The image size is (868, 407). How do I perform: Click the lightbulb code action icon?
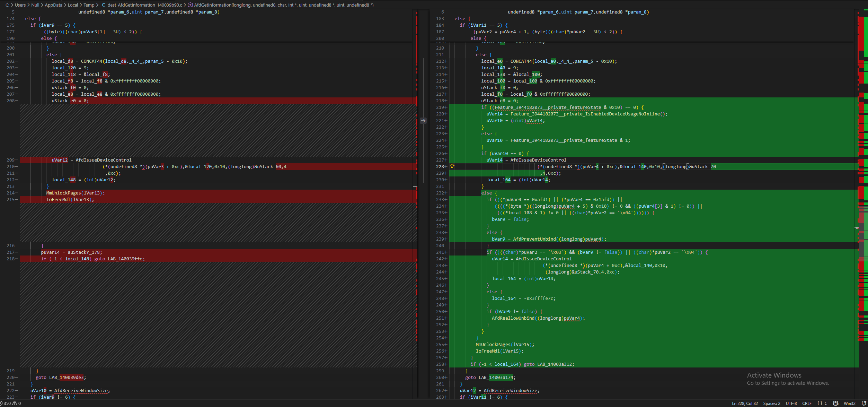click(x=452, y=166)
